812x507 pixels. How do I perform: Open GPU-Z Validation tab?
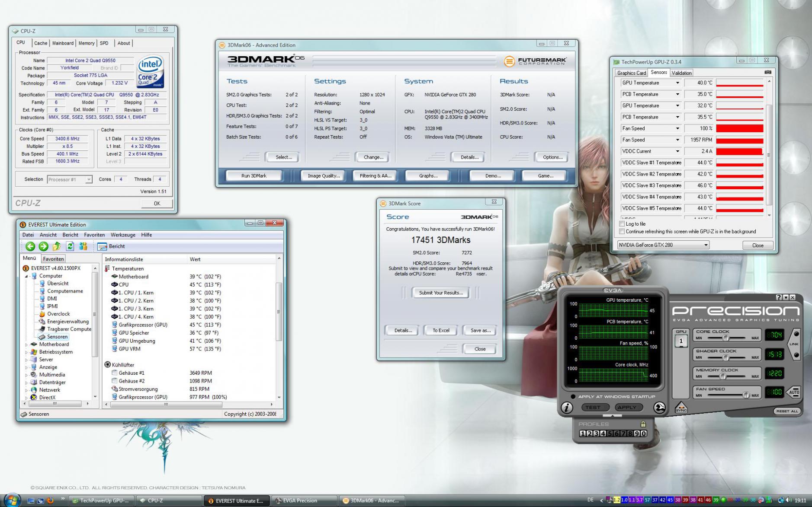[681, 73]
